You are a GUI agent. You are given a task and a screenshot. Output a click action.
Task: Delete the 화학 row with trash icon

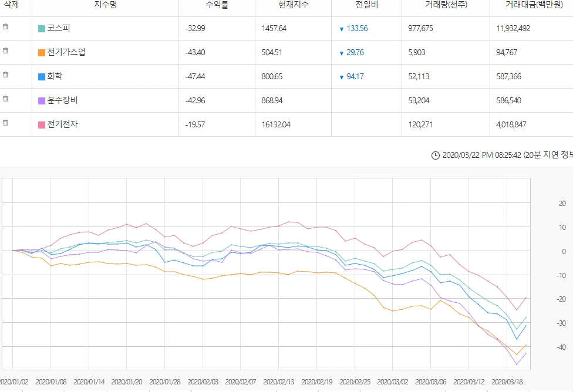(x=5, y=75)
